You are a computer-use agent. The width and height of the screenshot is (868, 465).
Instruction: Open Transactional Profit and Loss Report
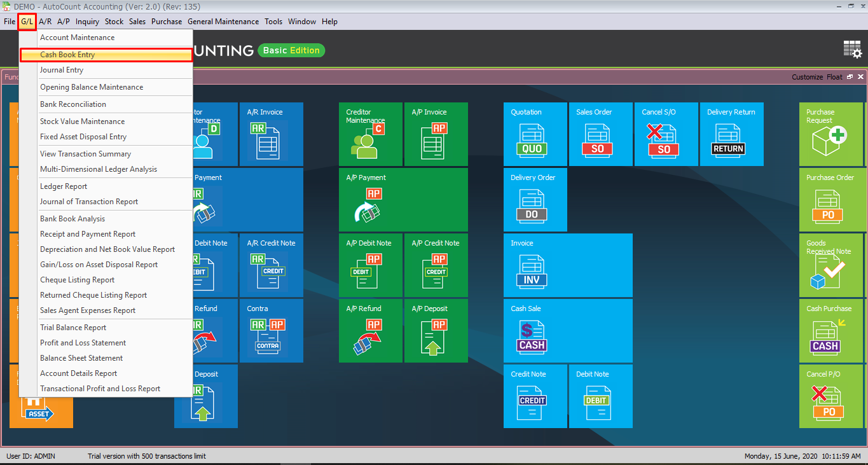[106, 389]
